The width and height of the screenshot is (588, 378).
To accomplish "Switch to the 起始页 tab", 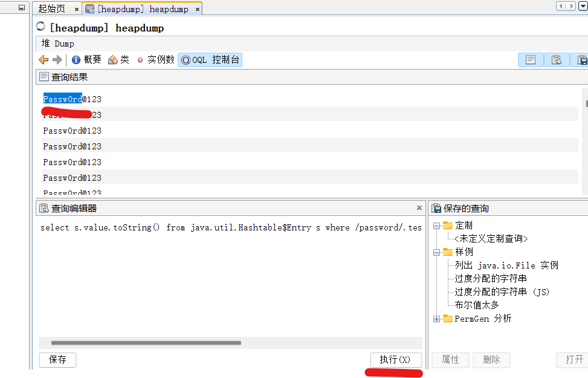I will pos(53,8).
